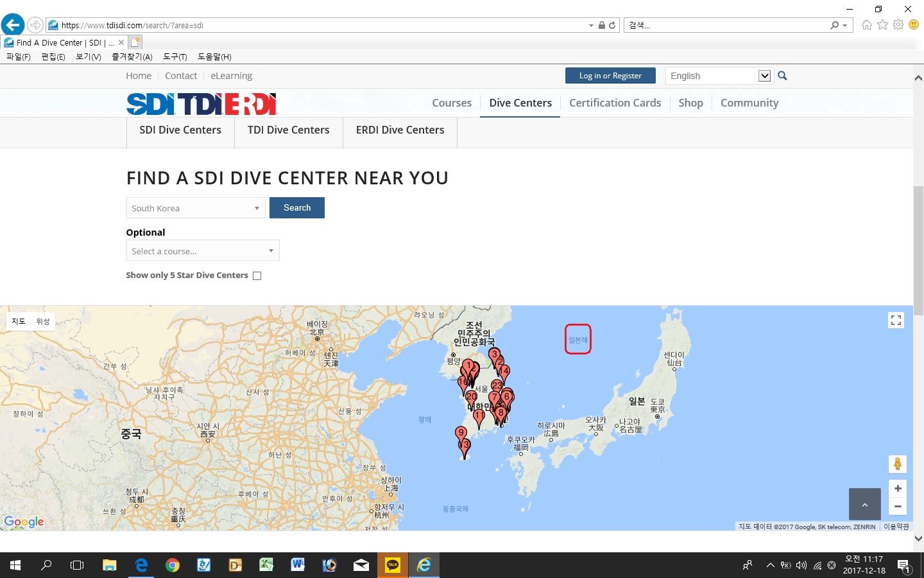Open the TDI Dive Centers tab
Viewport: 924px width, 578px height.
[x=288, y=130]
